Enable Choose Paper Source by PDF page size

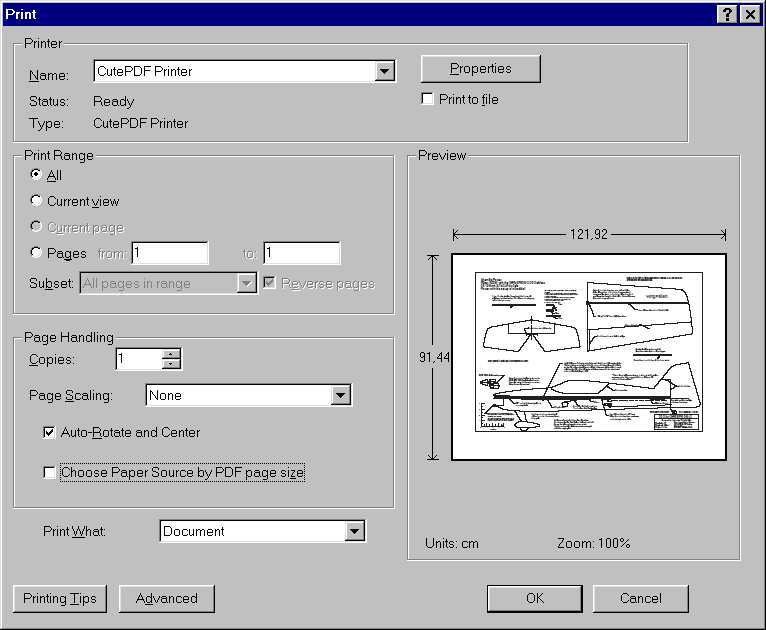(x=49, y=473)
